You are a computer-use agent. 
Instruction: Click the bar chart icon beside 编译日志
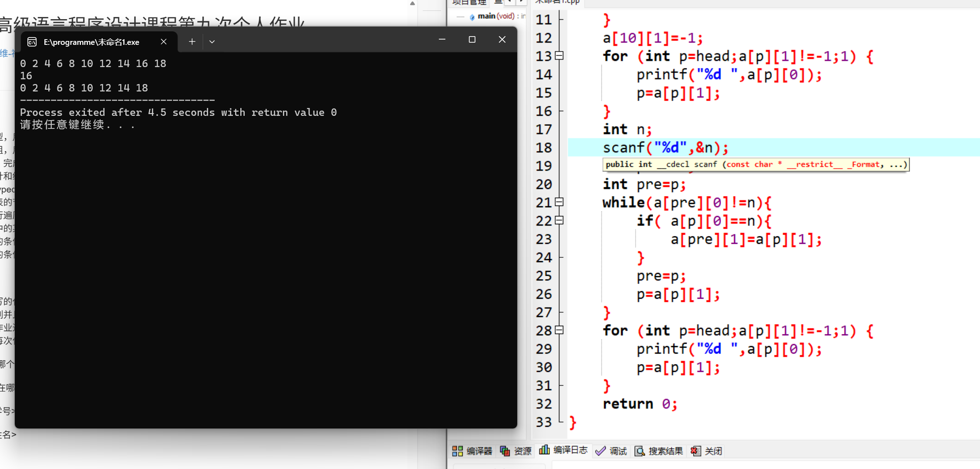pos(544,450)
